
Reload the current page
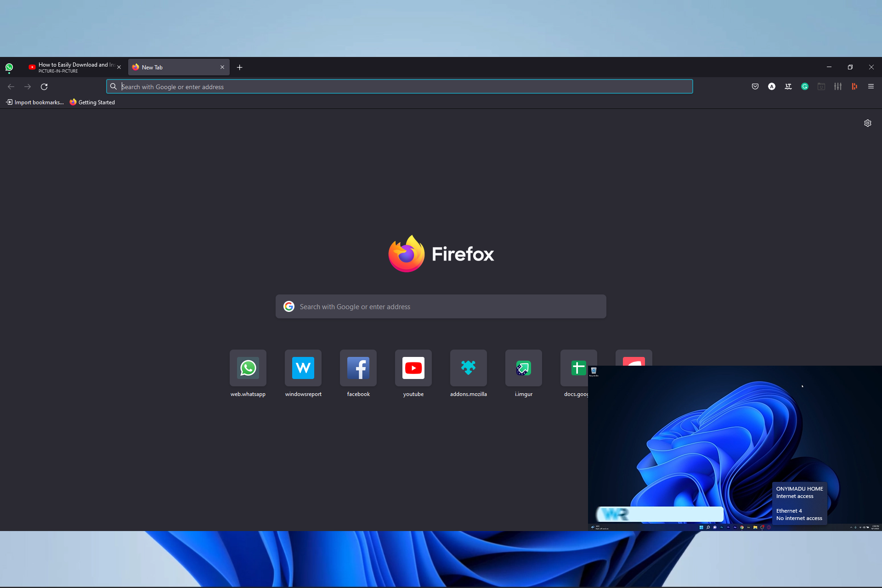click(x=44, y=87)
